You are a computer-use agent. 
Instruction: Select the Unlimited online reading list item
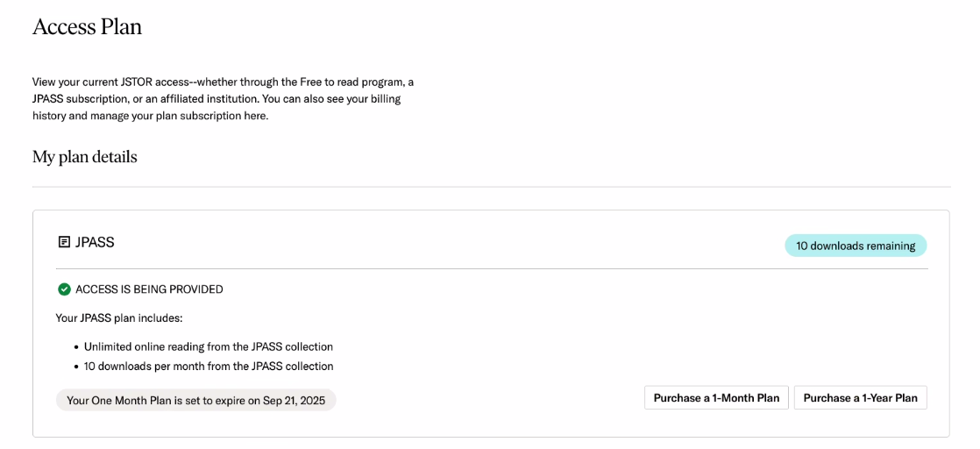coord(208,347)
